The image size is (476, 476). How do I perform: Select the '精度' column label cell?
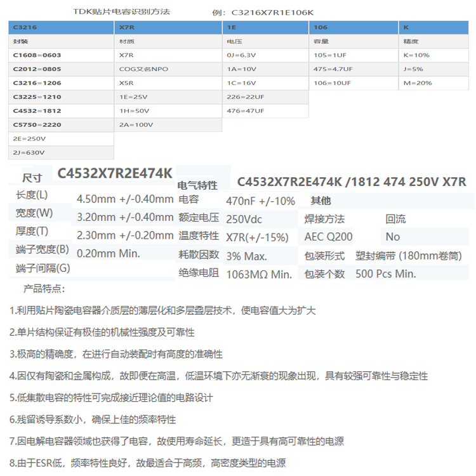434,41
